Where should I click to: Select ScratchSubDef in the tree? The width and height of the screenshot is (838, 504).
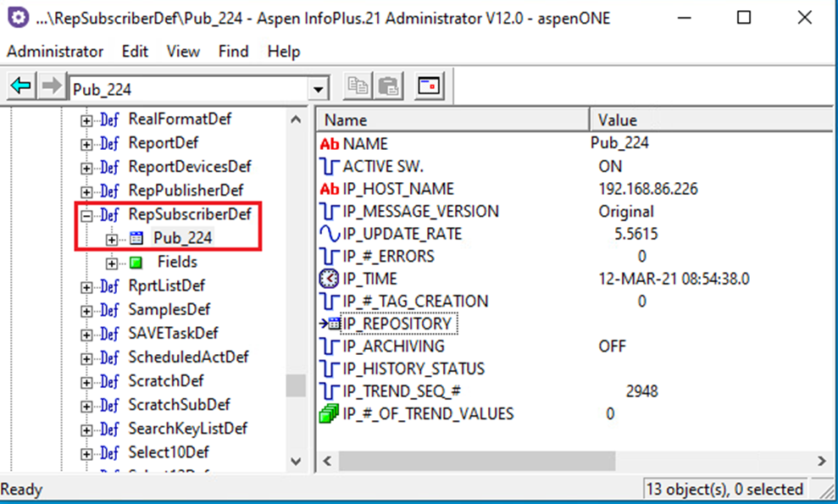click(x=179, y=405)
